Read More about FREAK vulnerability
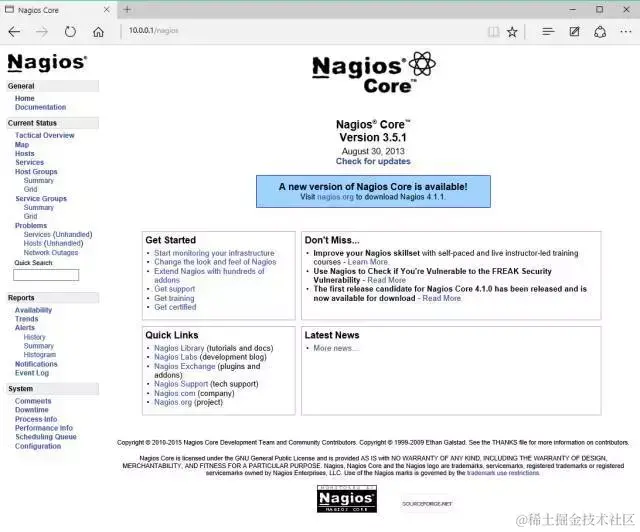The image size is (640, 532). click(x=387, y=280)
